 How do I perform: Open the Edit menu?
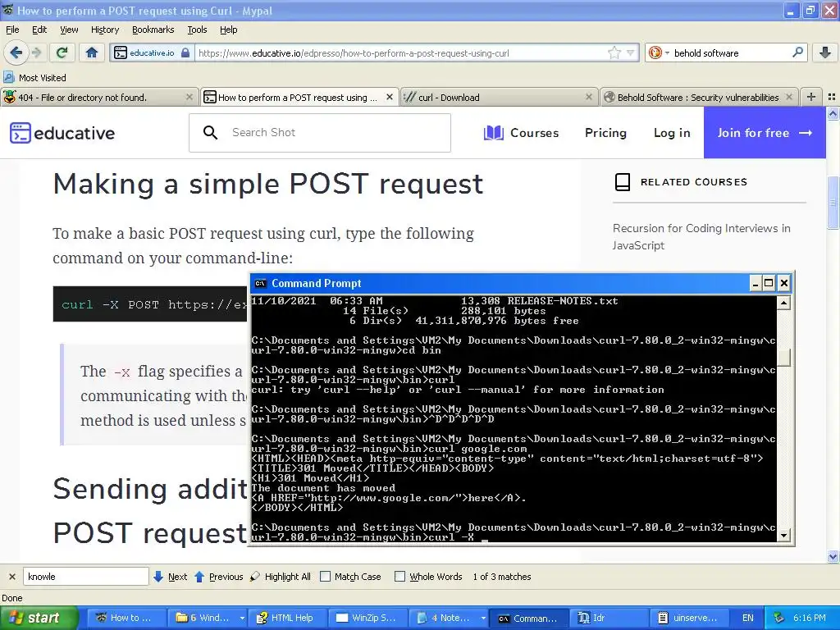pyautogui.click(x=39, y=30)
